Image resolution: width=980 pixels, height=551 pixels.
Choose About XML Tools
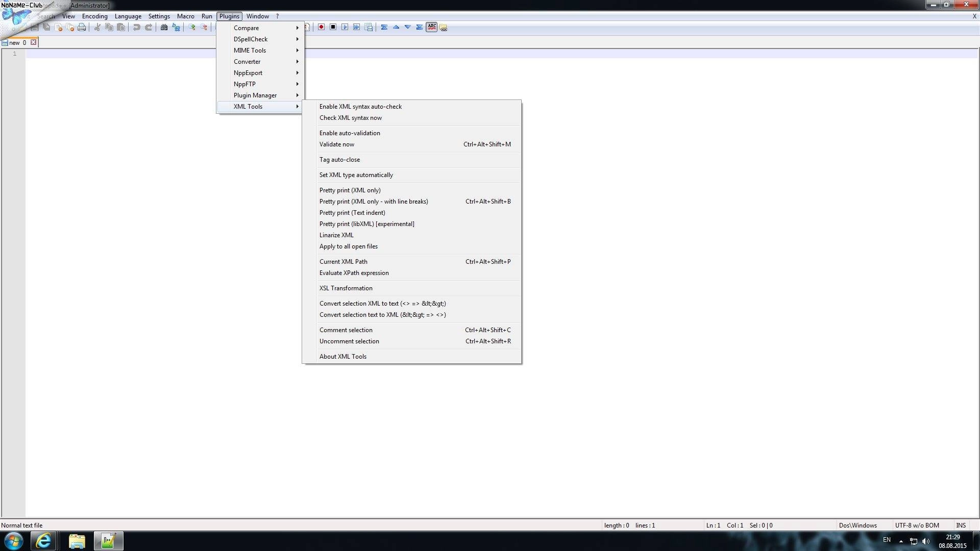coord(411,357)
